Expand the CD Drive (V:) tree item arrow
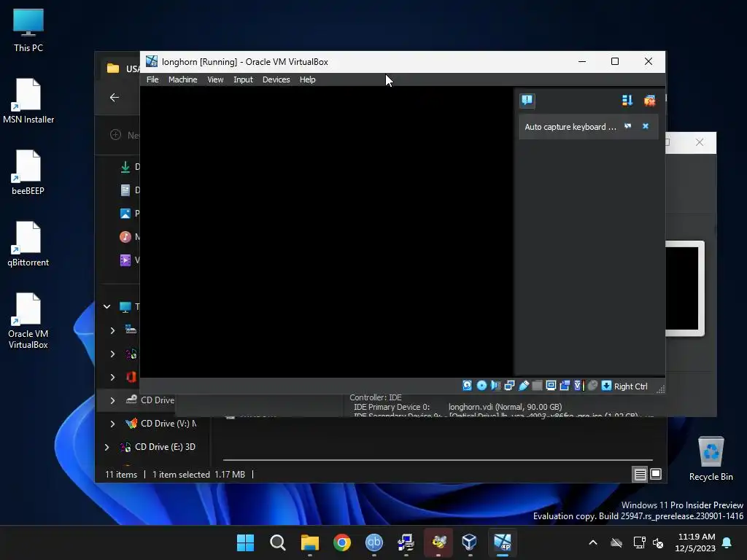 click(x=112, y=424)
